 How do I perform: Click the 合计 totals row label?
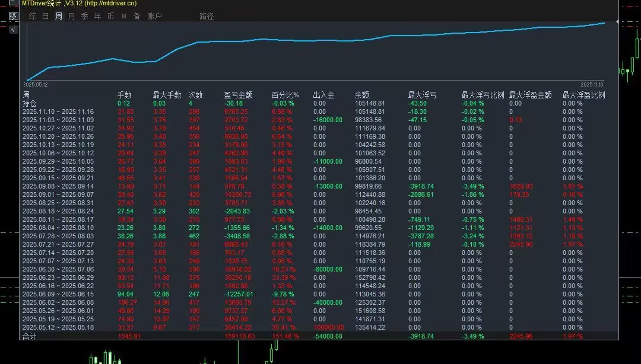pyautogui.click(x=30, y=336)
